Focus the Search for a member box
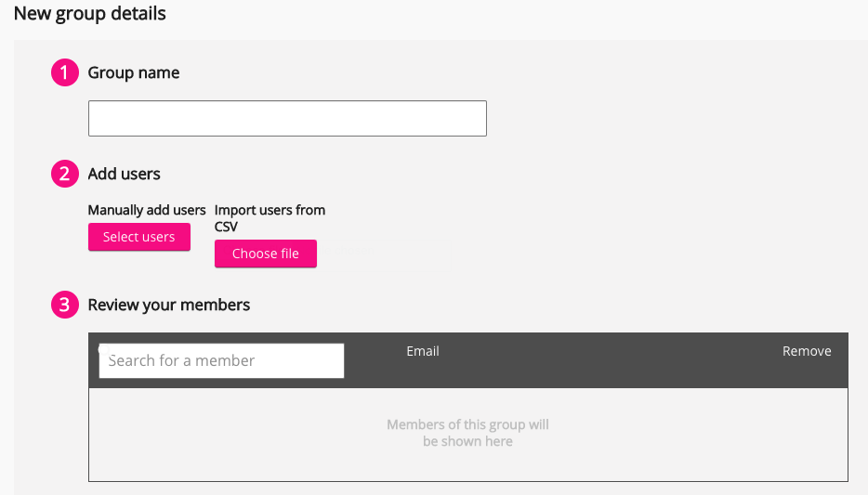The image size is (868, 495). point(221,360)
